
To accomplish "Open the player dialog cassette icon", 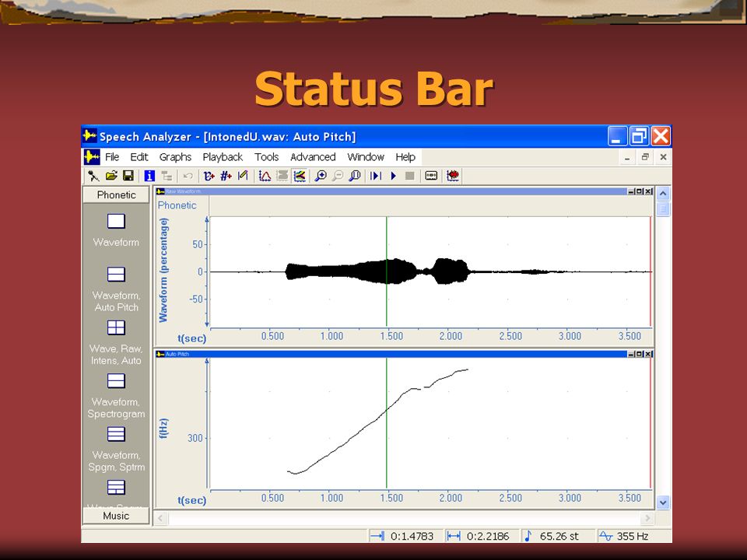I will pyautogui.click(x=431, y=176).
